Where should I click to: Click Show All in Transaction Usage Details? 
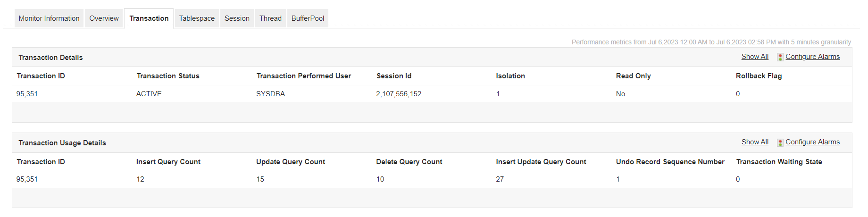[x=755, y=142]
